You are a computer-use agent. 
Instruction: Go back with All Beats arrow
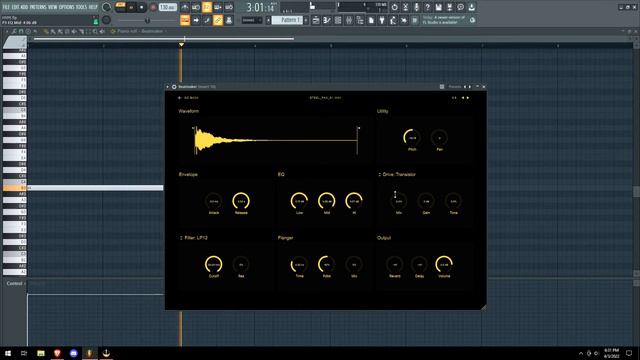pyautogui.click(x=188, y=98)
